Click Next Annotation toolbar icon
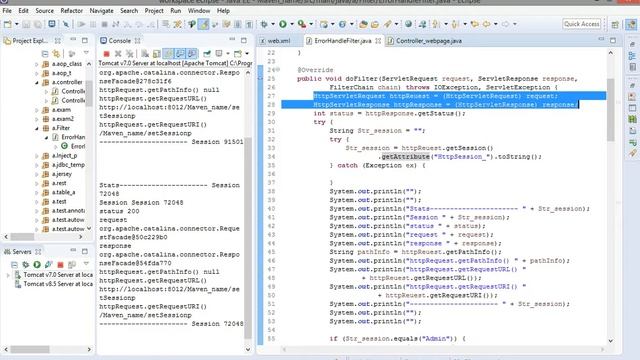The width and height of the screenshot is (640, 360). [x=436, y=24]
